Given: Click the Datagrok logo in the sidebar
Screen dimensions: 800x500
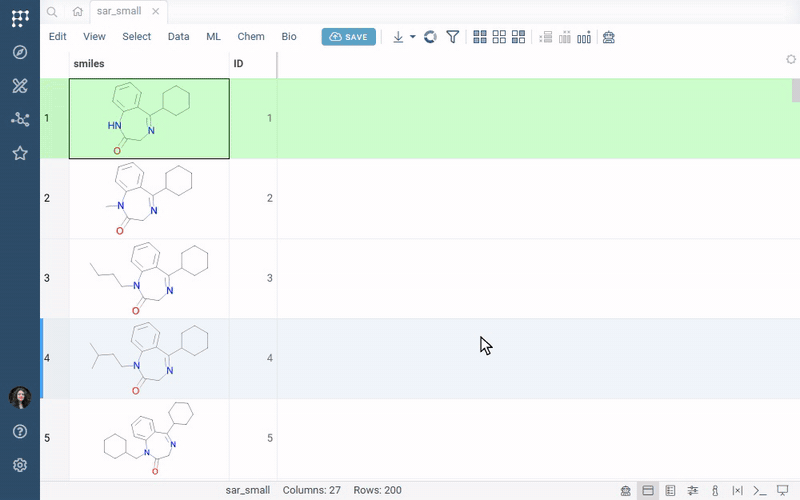Looking at the screenshot, I should [x=20, y=18].
